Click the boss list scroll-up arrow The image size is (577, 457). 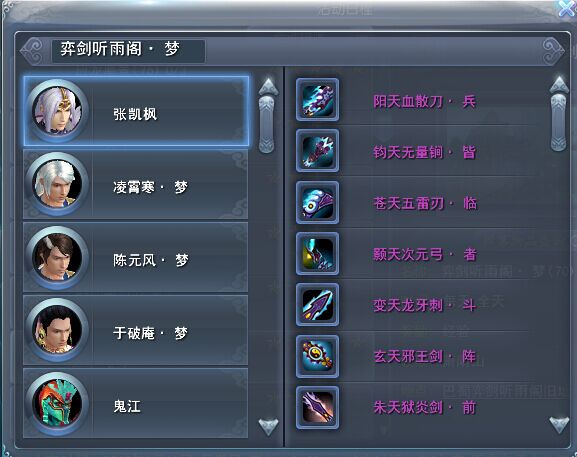[x=268, y=86]
